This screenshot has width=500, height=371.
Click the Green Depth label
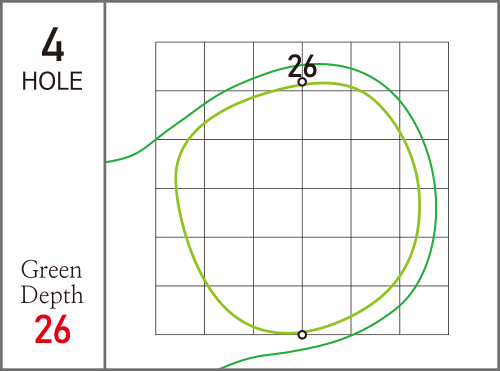52,283
